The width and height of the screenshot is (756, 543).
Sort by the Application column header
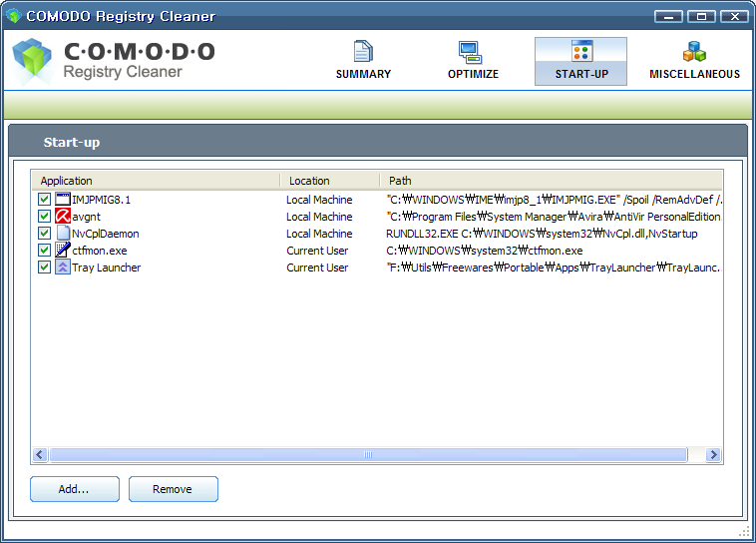[156, 181]
